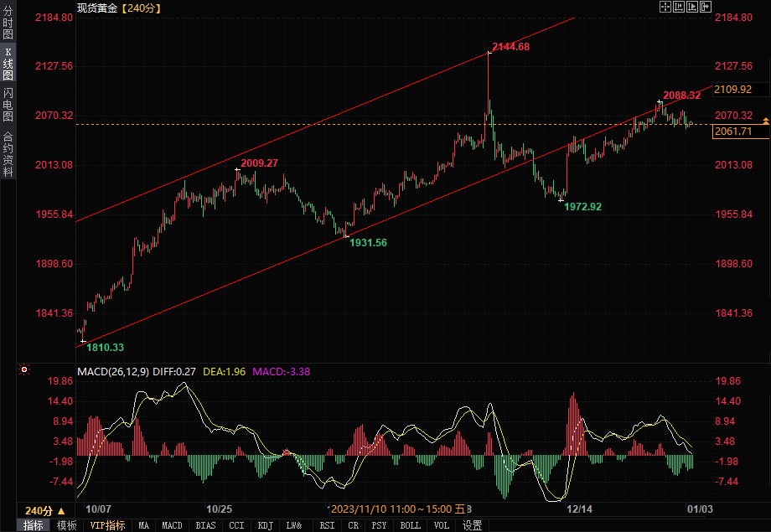The image size is (771, 532).
Task: Click the 2088.32 peak price label
Action: (x=681, y=96)
